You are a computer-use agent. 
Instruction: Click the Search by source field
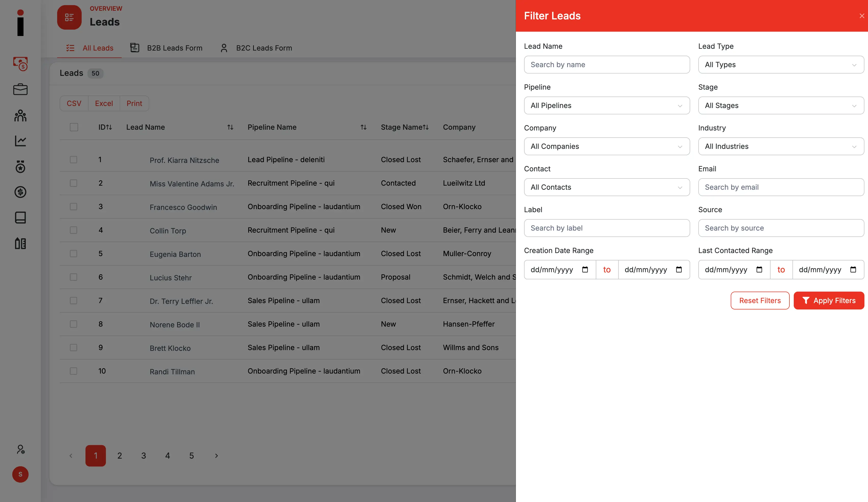781,228
